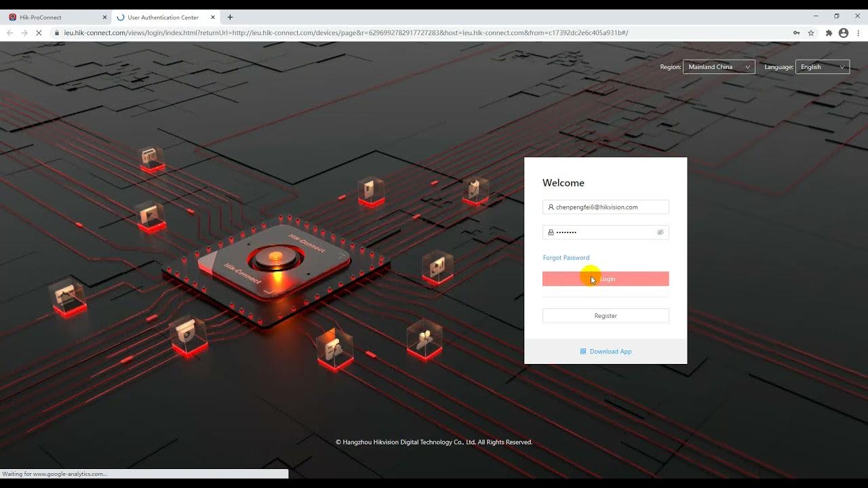Restore down the browser window
868x488 pixels.
837,16
